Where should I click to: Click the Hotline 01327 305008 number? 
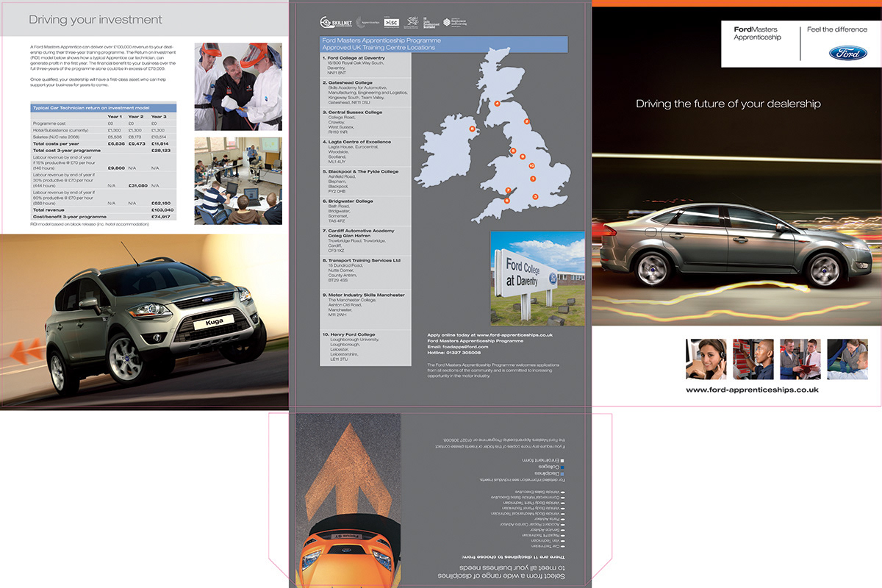point(453,353)
